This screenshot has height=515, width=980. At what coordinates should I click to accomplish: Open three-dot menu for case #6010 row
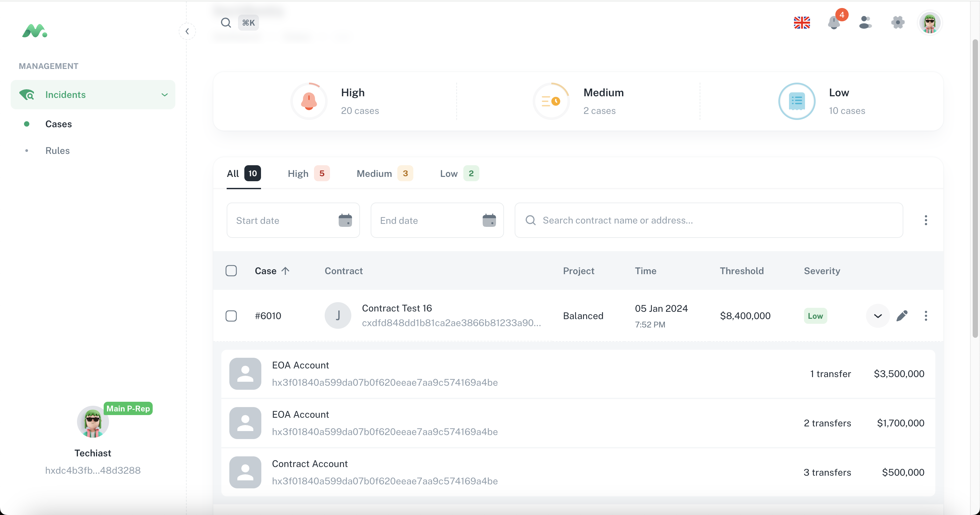926,316
